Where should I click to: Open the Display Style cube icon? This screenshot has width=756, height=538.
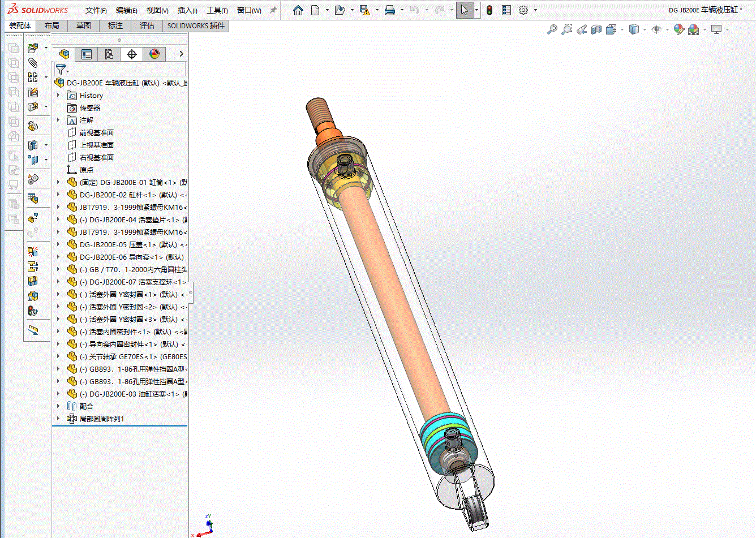pyautogui.click(x=634, y=29)
